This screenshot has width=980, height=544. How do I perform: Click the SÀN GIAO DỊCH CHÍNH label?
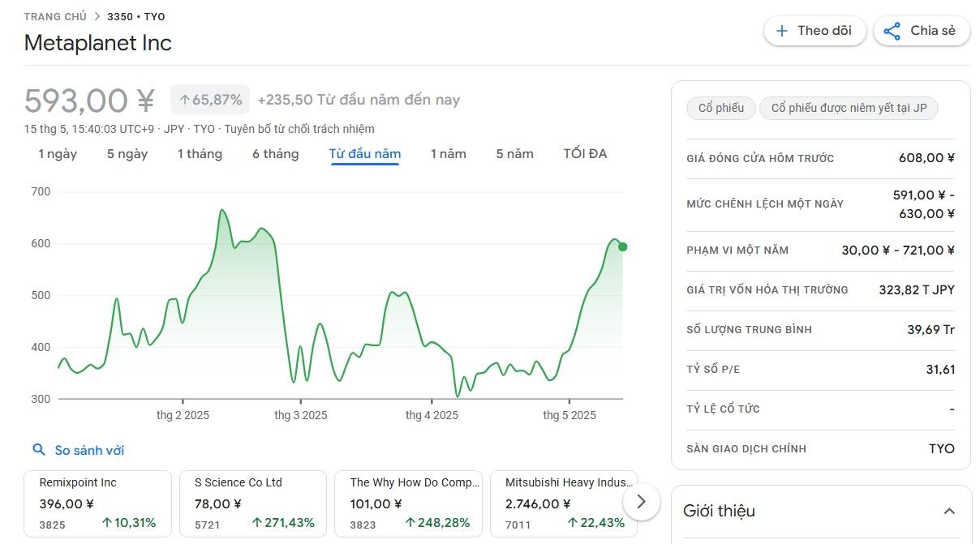[x=746, y=449]
